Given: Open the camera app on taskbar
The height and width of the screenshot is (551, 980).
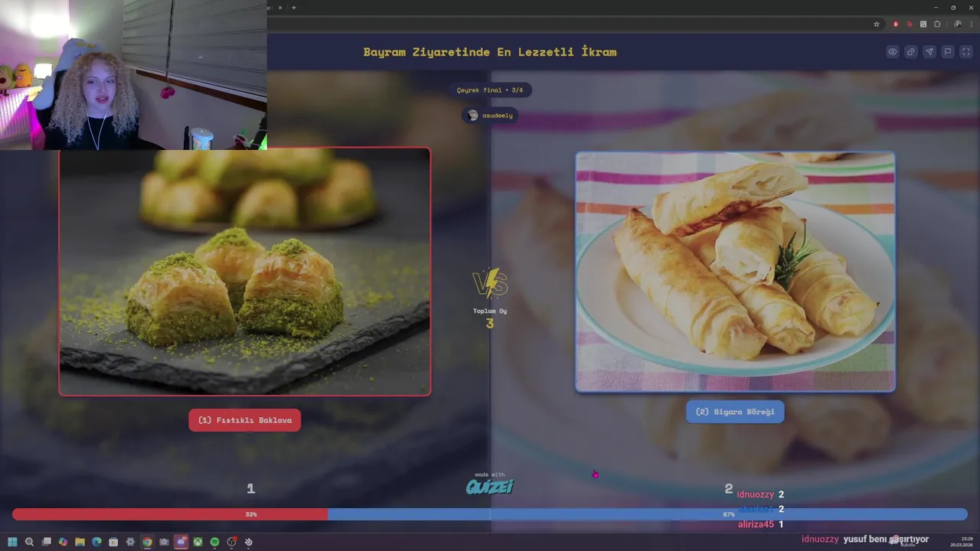Looking at the screenshot, I should [x=164, y=542].
